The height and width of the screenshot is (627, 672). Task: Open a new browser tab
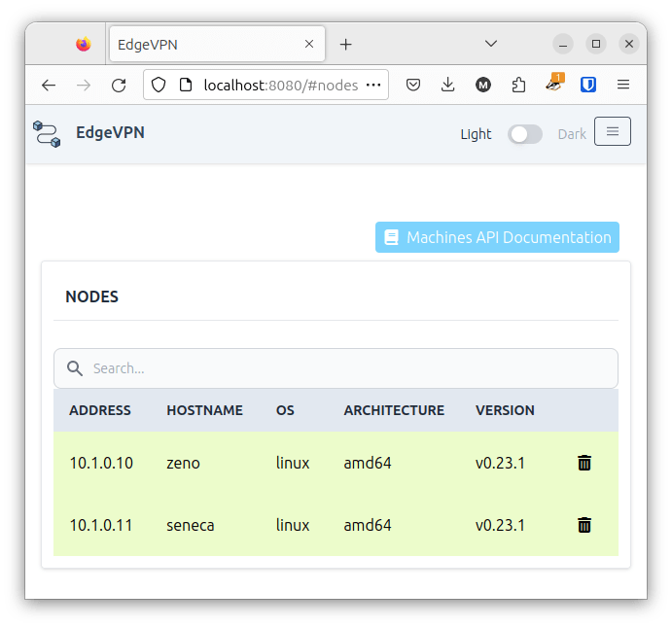[x=346, y=44]
